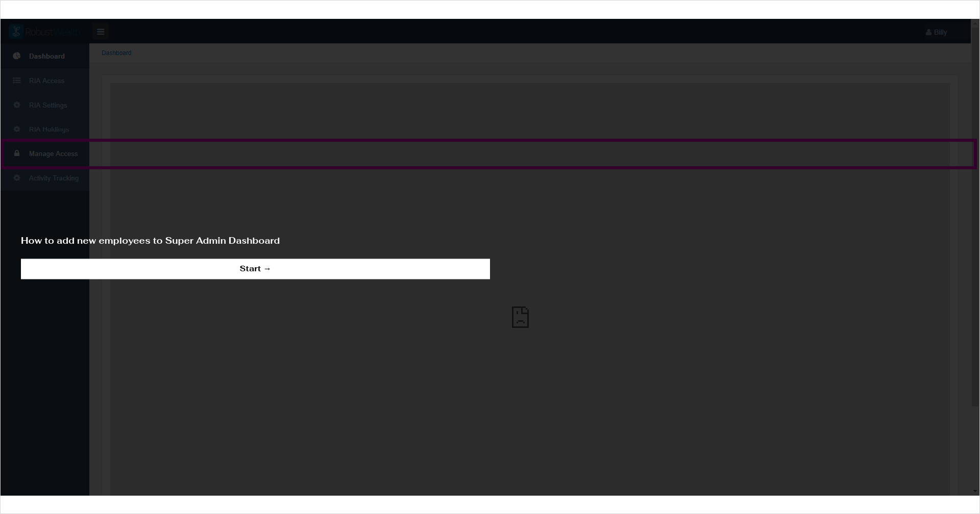
Task: Click the user icon beside Billy
Action: pos(928,32)
